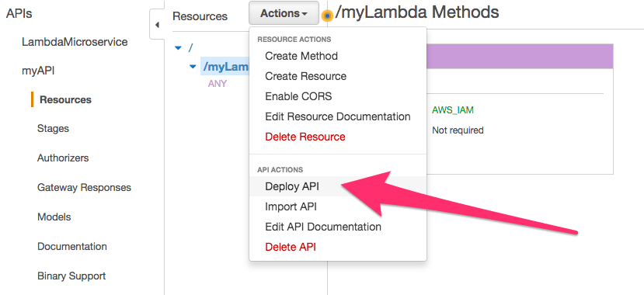Click the purple method card header
The width and height of the screenshot is (644, 295).
click(x=520, y=56)
